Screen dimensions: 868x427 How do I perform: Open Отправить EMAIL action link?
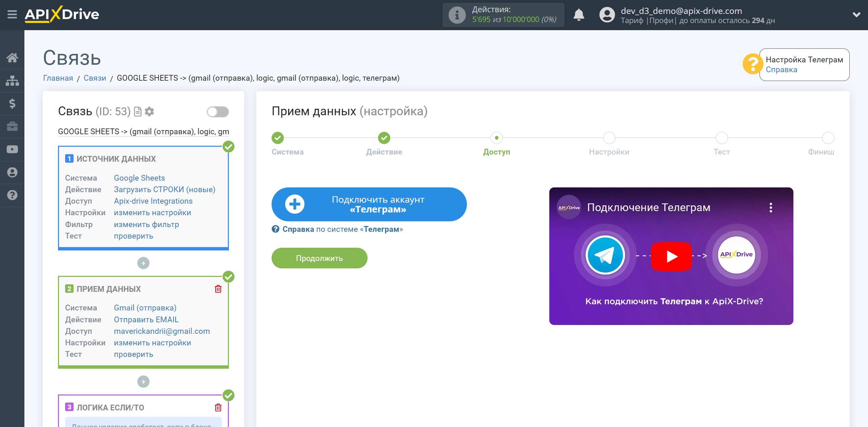tap(146, 320)
